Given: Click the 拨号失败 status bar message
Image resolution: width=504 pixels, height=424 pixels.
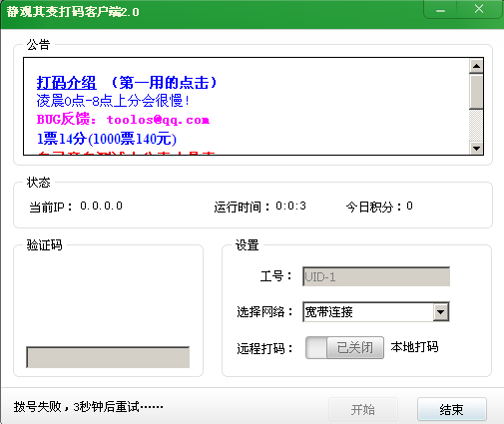Looking at the screenshot, I should [x=89, y=406].
